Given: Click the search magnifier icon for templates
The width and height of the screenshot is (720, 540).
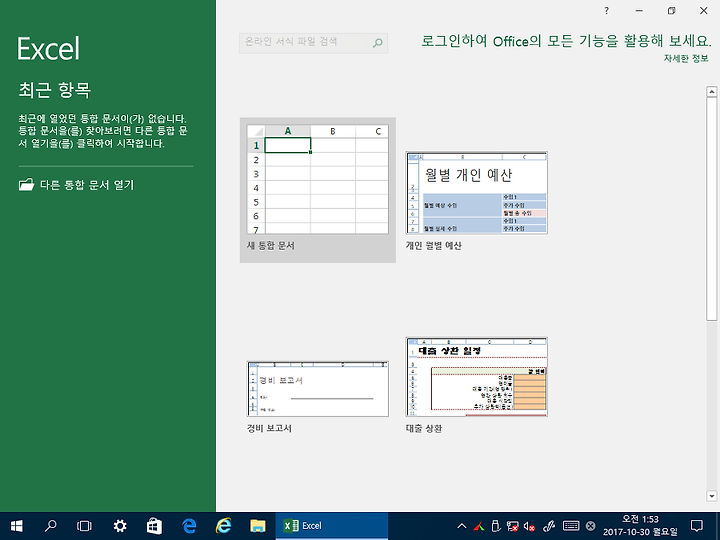Looking at the screenshot, I should pos(377,43).
